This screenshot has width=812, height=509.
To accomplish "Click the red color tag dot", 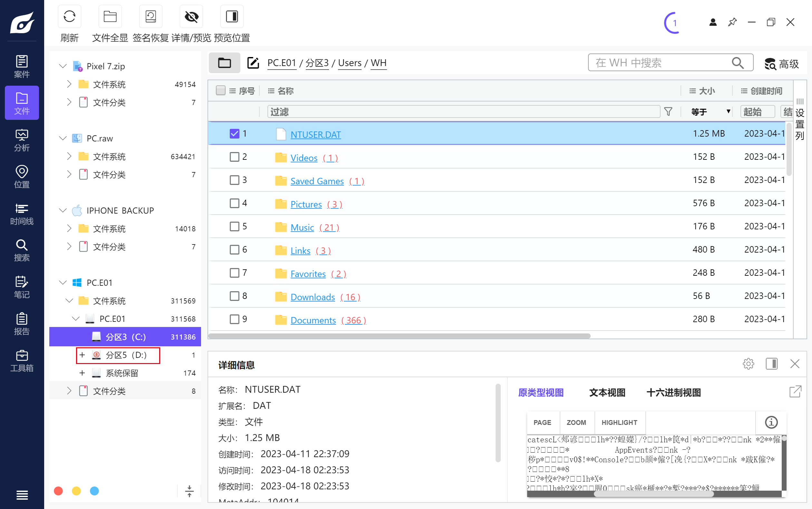I will [59, 491].
